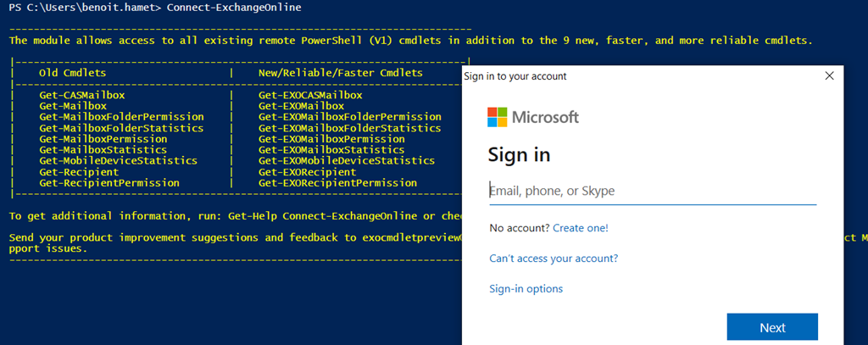The height and width of the screenshot is (345, 868).
Task: Close the Sign in dialog
Action: [x=828, y=76]
